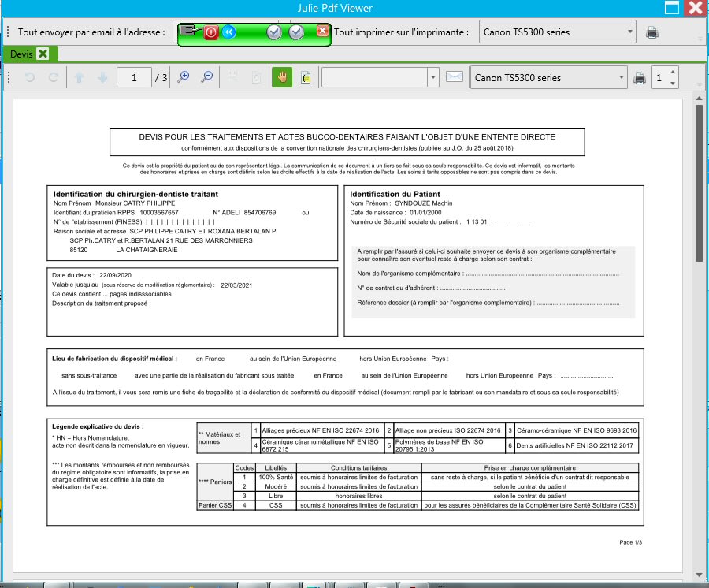Select the Devis tab

(20, 54)
